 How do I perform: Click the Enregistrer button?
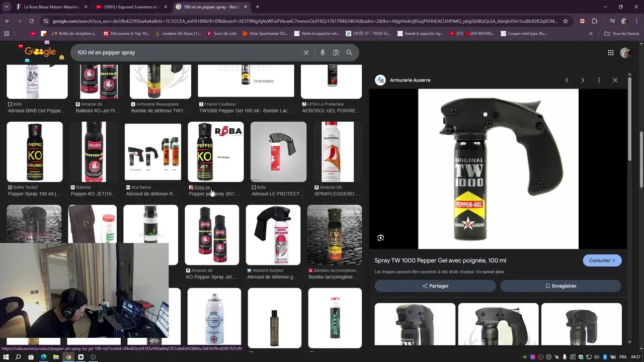[560, 286]
